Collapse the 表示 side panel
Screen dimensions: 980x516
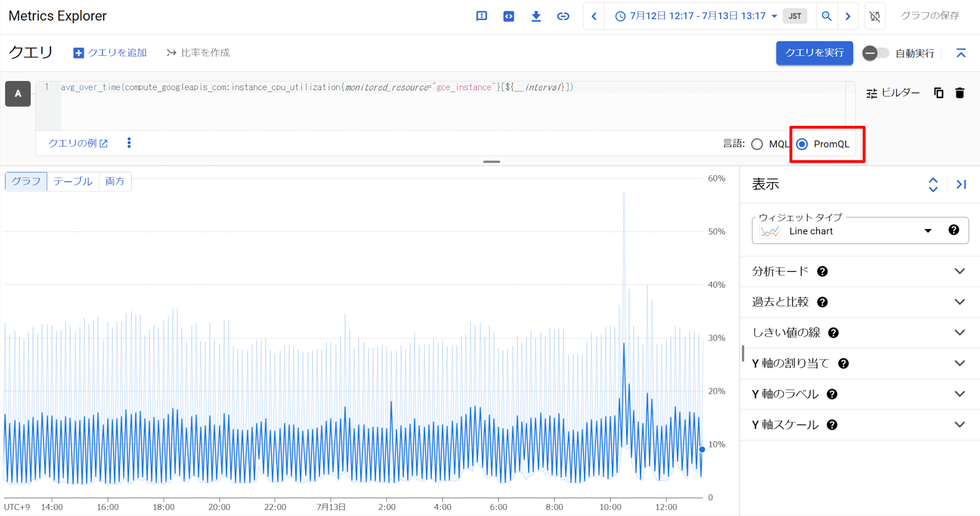click(961, 184)
